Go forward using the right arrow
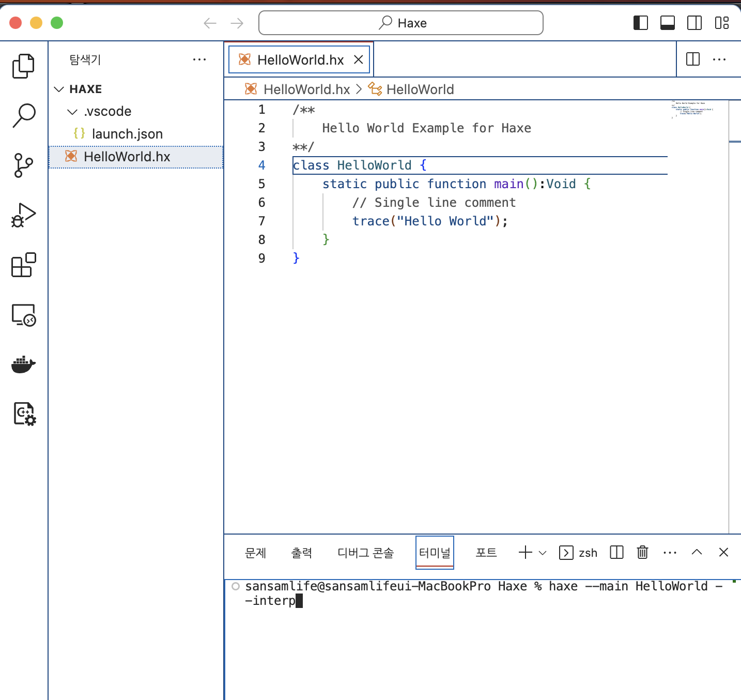Screen dimensions: 741x700 coord(237,23)
